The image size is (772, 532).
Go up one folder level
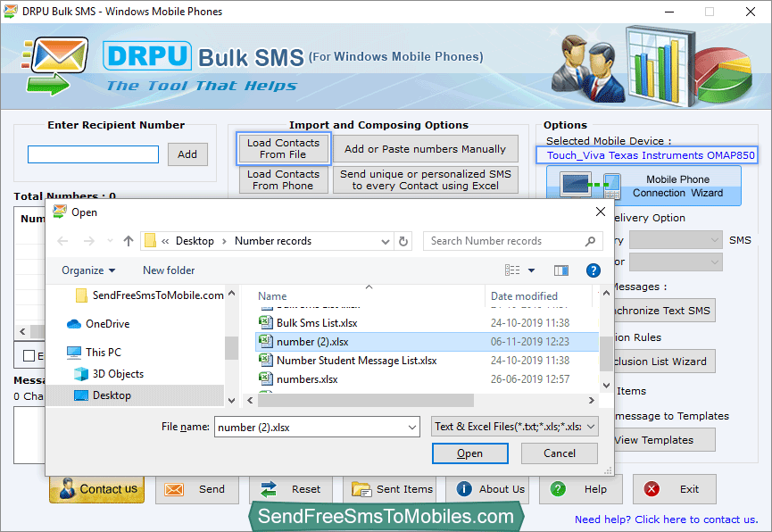129,241
